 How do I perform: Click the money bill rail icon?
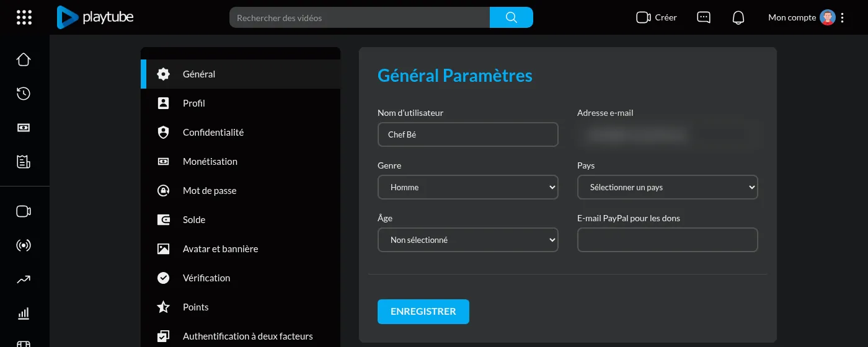pos(24,128)
